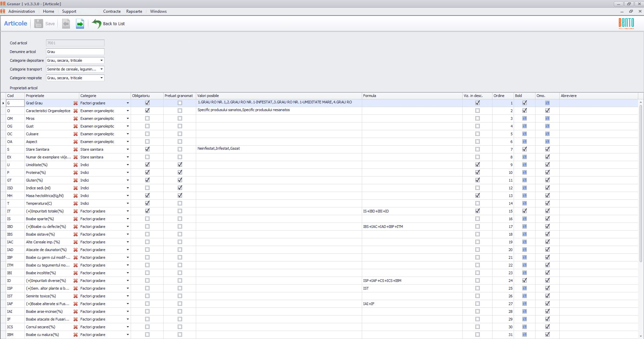644x339 pixels.
Task: Open the Rapoarte menu
Action: [134, 11]
